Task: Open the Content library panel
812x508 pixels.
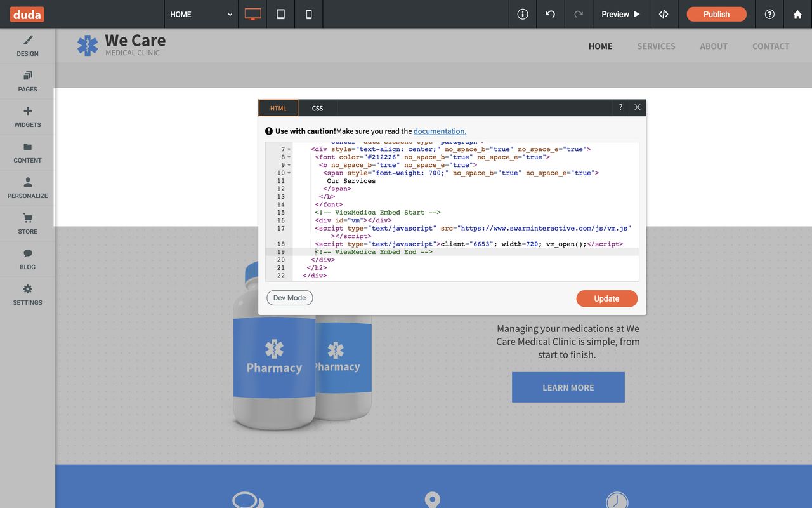Action: pos(27,152)
